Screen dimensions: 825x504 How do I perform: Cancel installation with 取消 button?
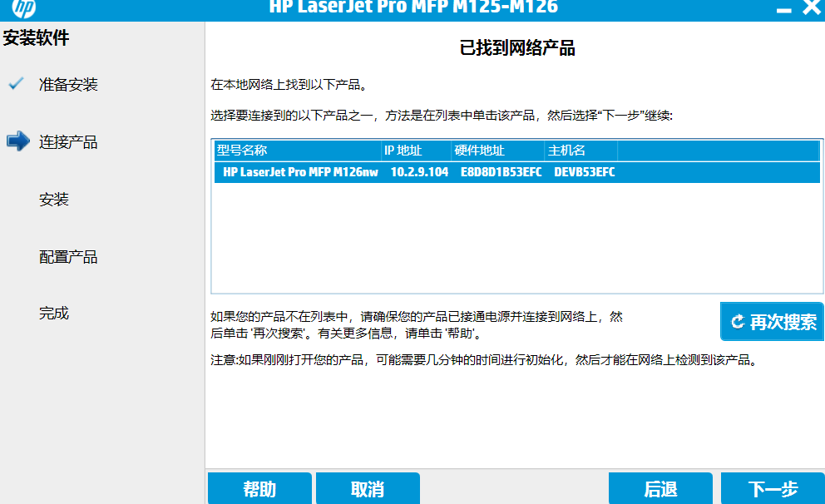(x=368, y=488)
